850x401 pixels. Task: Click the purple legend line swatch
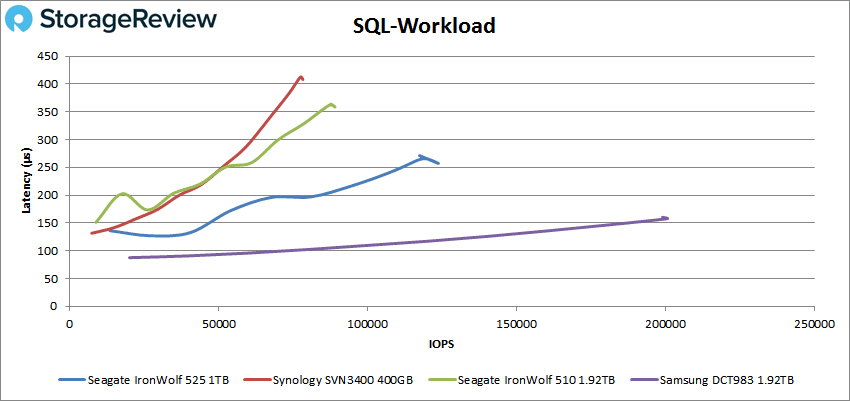tap(644, 380)
